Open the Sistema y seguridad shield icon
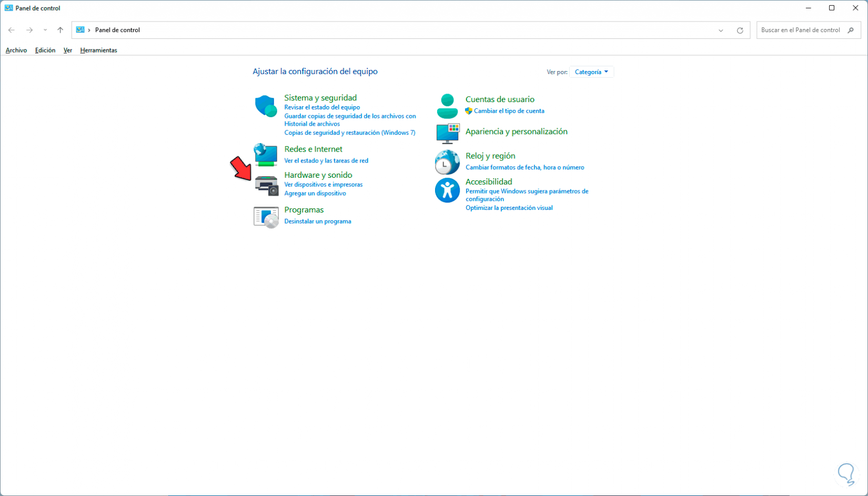The height and width of the screenshot is (496, 868). click(266, 106)
